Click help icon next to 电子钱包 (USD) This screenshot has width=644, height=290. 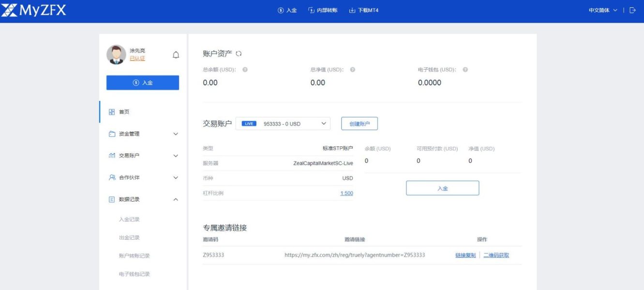pyautogui.click(x=465, y=70)
